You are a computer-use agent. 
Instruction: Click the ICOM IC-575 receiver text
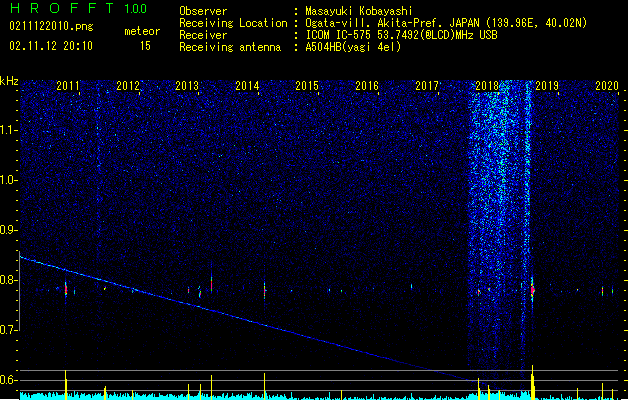pyautogui.click(x=401, y=35)
